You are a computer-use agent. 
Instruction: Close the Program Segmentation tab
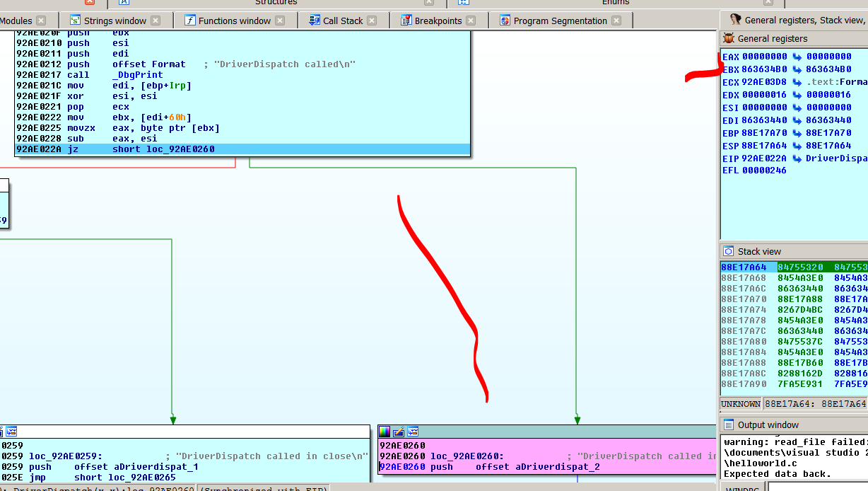tap(616, 21)
